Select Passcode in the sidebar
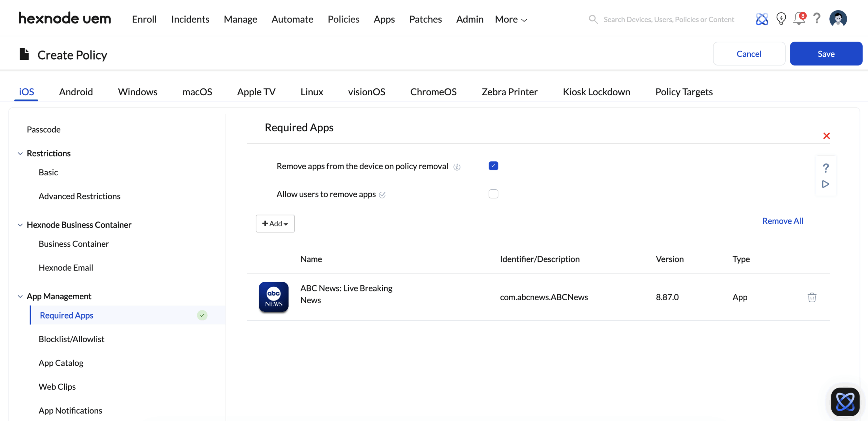This screenshot has width=868, height=421. click(44, 130)
